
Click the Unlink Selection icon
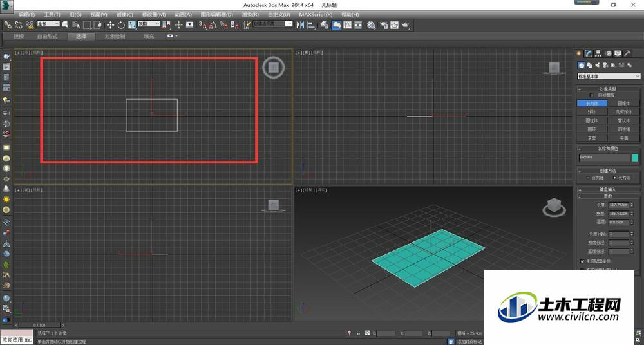click(x=19, y=25)
